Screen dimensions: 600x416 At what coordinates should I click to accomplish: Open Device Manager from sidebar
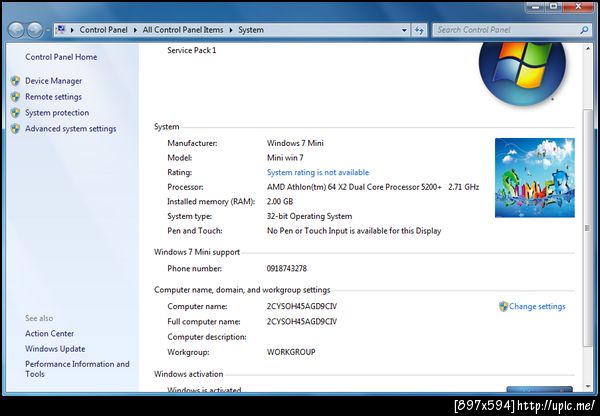pos(54,81)
